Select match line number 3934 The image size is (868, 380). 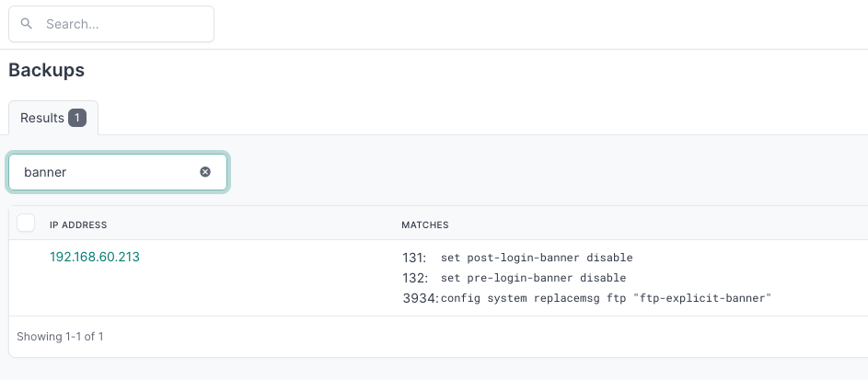click(x=420, y=298)
